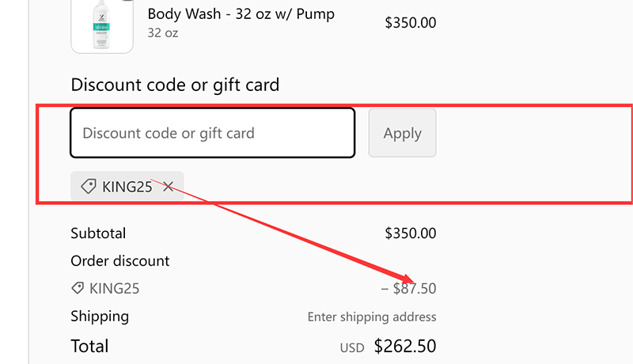Click the KING25 label in the discount chip
This screenshot has height=364, width=633.
tap(127, 187)
